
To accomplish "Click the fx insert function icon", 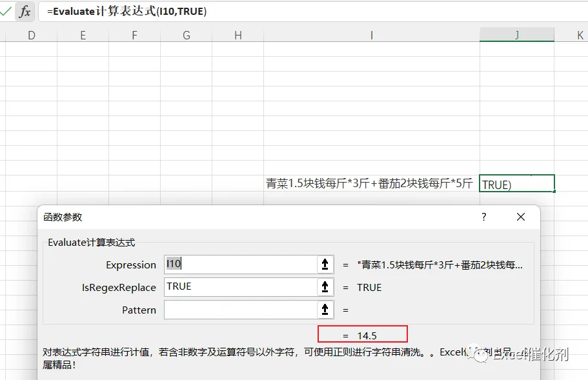I will (x=25, y=11).
